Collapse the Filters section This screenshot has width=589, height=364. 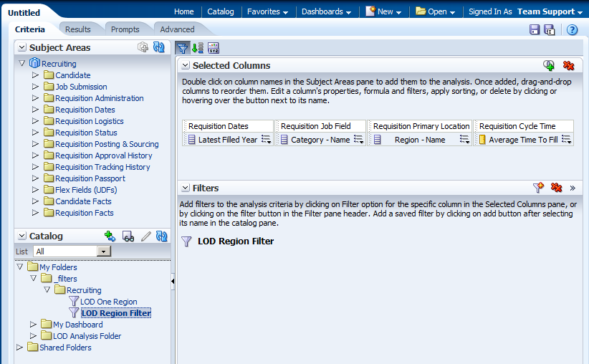pos(185,188)
